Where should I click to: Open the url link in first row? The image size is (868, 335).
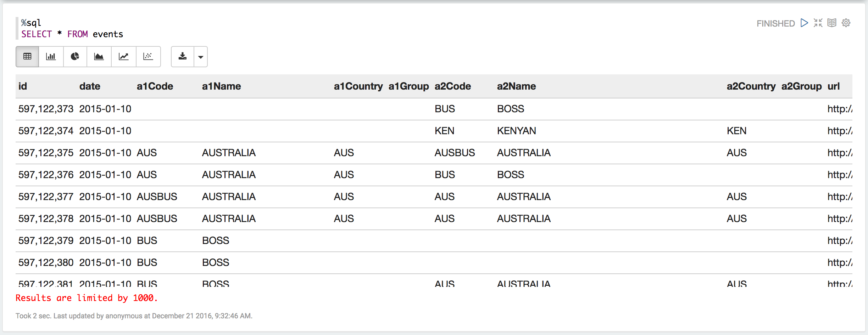(839, 109)
